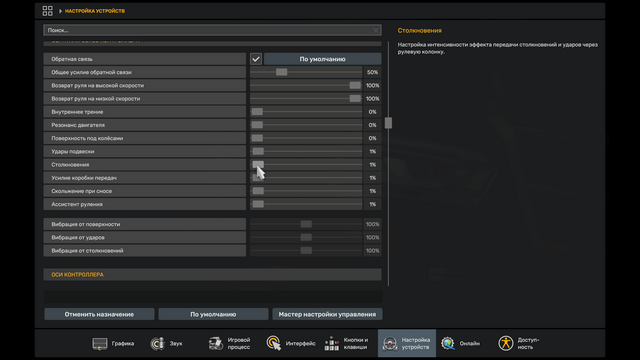Adjust Усилие коробки передач slider
This screenshot has width=640, height=360.
pos(258,178)
